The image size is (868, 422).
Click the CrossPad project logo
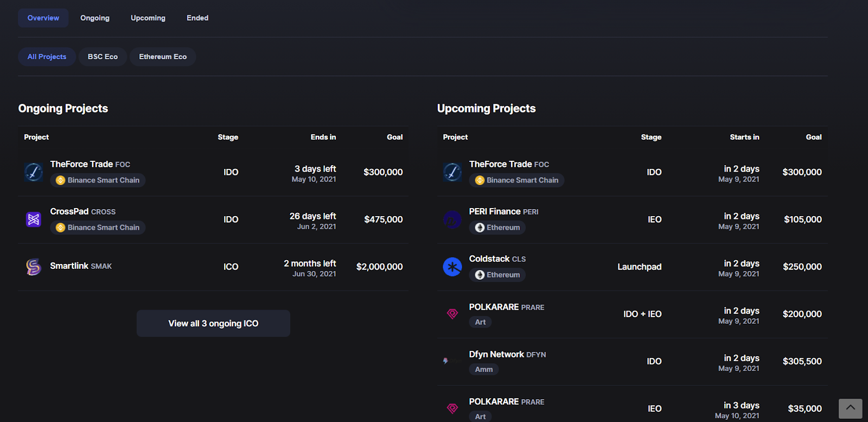pyautogui.click(x=34, y=219)
